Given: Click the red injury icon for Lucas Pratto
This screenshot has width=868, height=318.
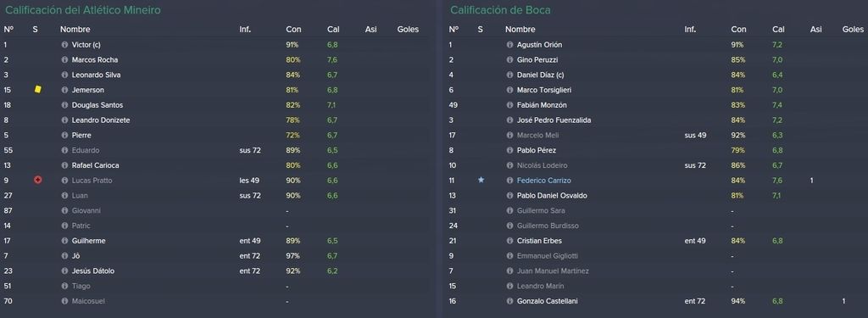Looking at the screenshot, I should pos(37,180).
